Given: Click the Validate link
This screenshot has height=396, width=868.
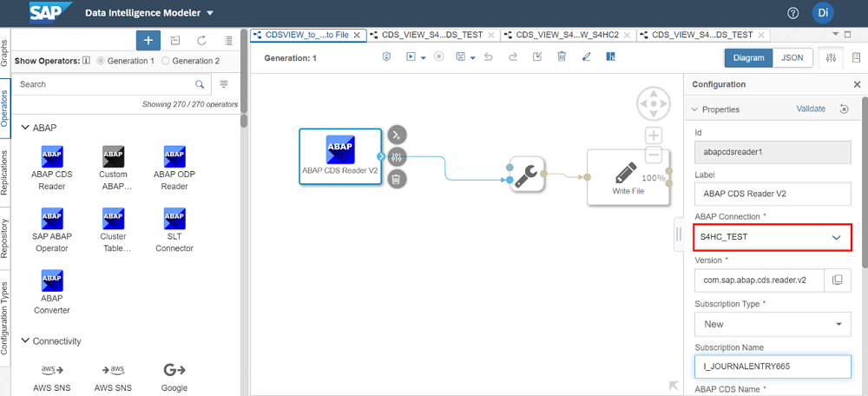Looking at the screenshot, I should [811, 109].
